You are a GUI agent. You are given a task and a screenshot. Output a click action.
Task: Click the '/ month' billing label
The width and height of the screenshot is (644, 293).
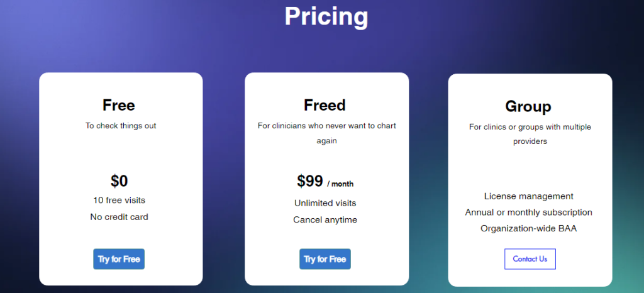coord(340,184)
